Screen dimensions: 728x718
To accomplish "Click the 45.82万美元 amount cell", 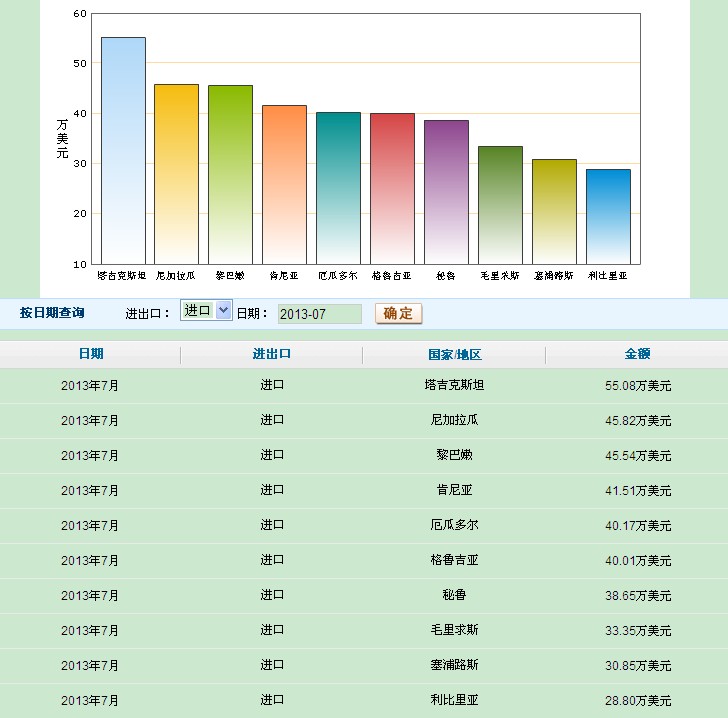I will (x=637, y=420).
